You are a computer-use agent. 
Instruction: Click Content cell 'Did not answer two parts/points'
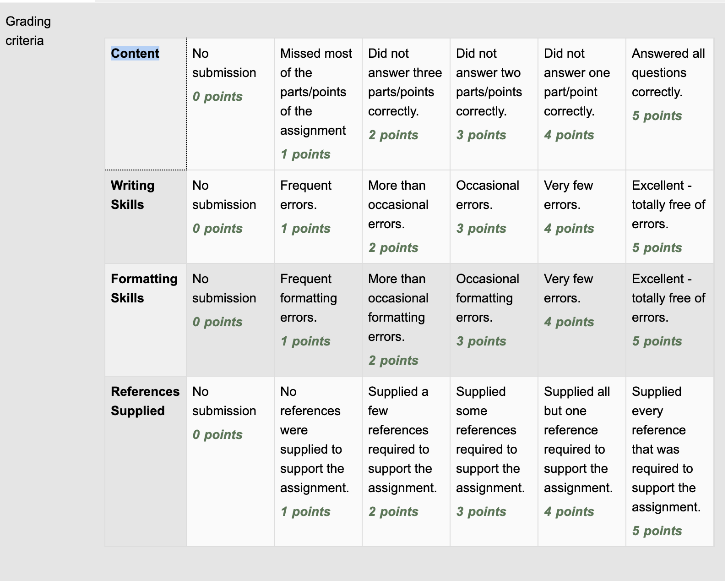[x=494, y=104]
